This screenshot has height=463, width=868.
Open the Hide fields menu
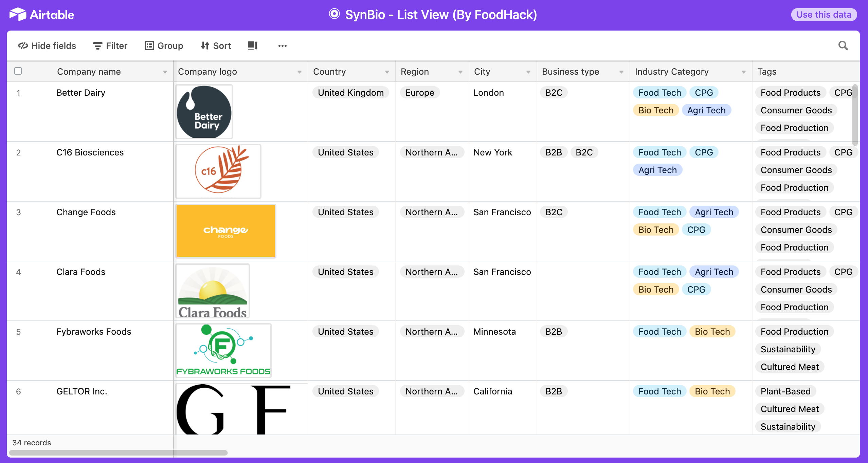click(47, 45)
